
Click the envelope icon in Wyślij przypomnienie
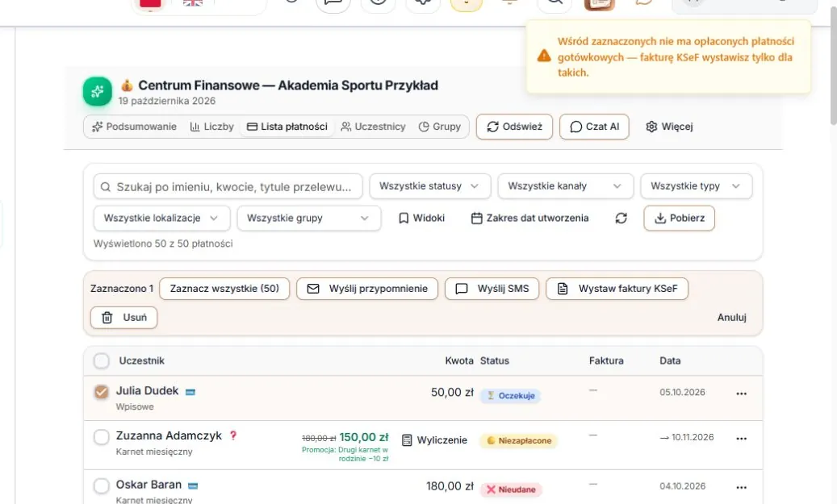click(x=313, y=289)
